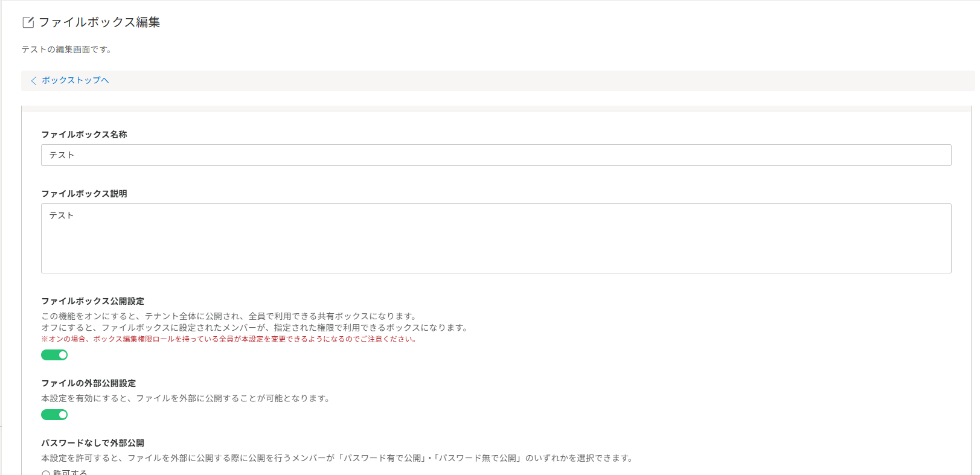
Task: Disable the ファイルの外部公開設定 switch
Action: point(54,415)
